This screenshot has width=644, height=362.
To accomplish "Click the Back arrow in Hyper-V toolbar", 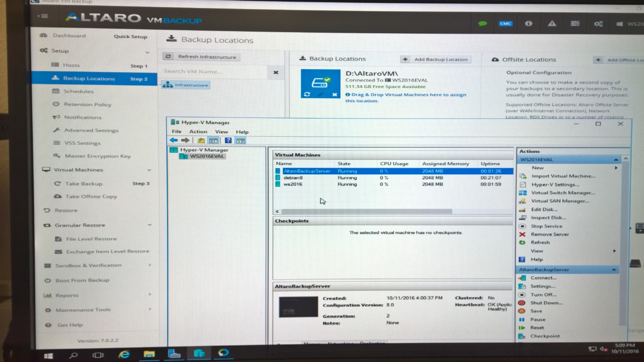I will [x=173, y=141].
